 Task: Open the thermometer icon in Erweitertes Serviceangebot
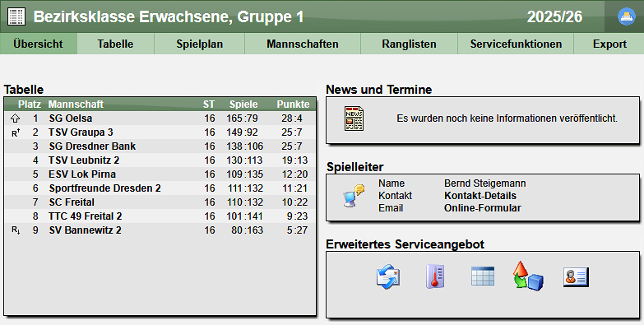tap(435, 276)
